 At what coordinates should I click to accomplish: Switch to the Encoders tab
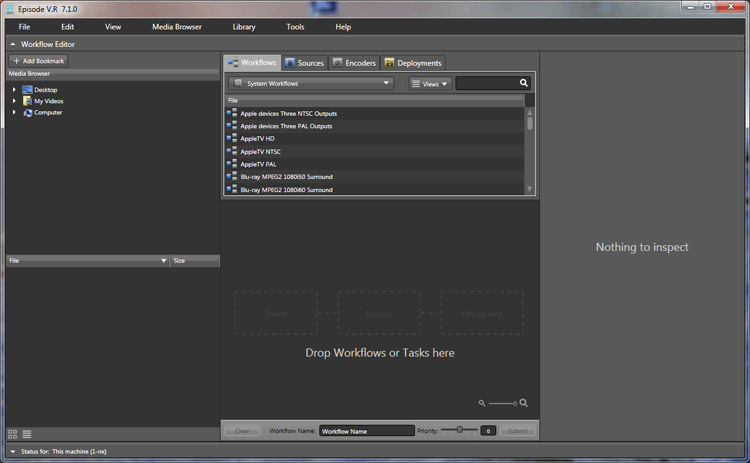point(354,63)
